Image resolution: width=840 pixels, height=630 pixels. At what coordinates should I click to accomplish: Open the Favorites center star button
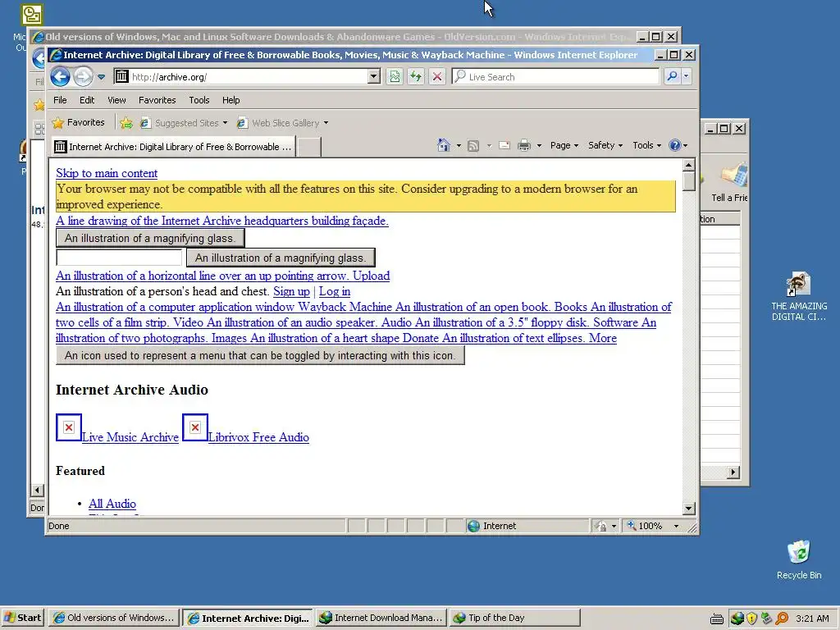click(78, 123)
